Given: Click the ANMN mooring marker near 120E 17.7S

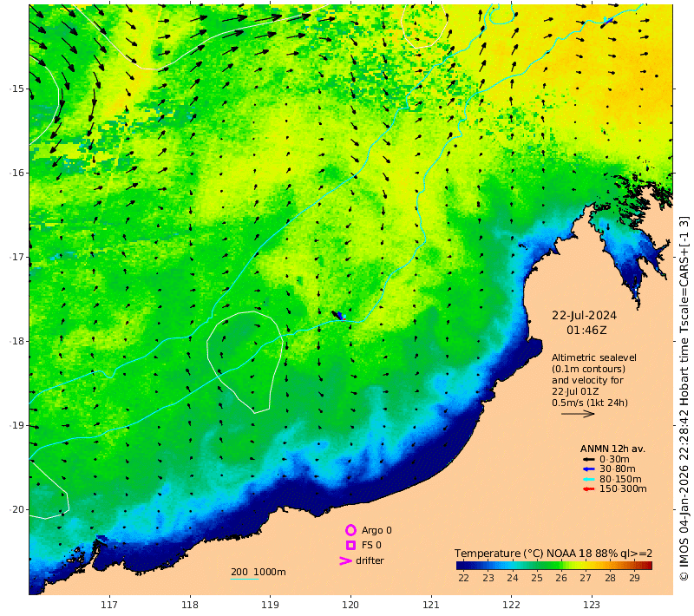Looking at the screenshot, I should click(339, 316).
